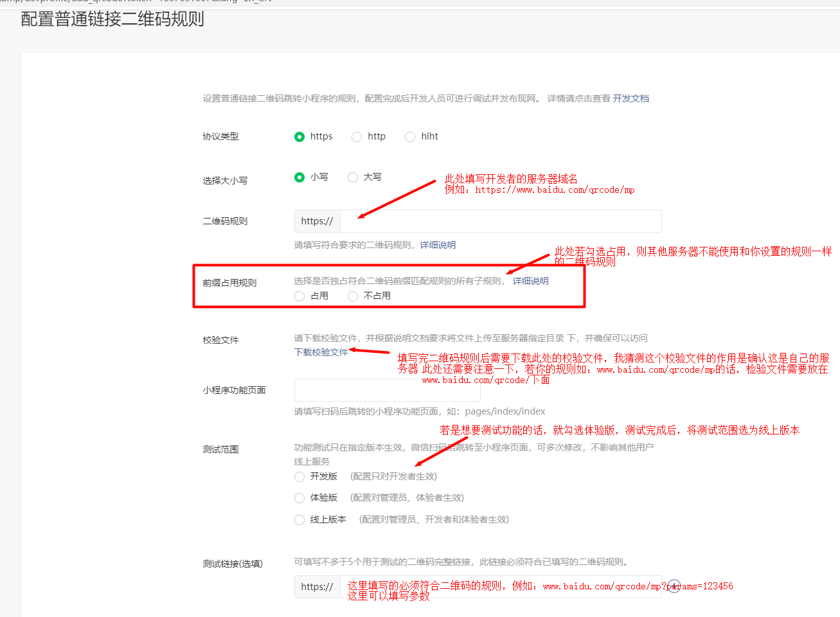
Task: Click the (配置对管理员、开发者和体验者生效) description
Action: [x=434, y=519]
